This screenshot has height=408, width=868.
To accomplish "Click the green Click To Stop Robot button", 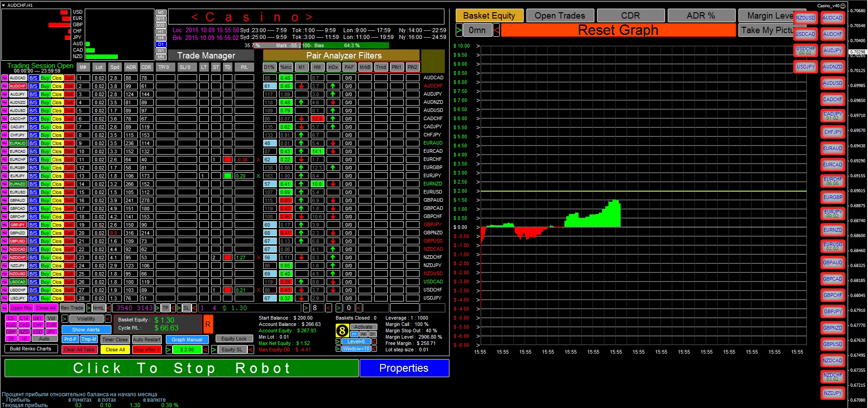I will 182,368.
